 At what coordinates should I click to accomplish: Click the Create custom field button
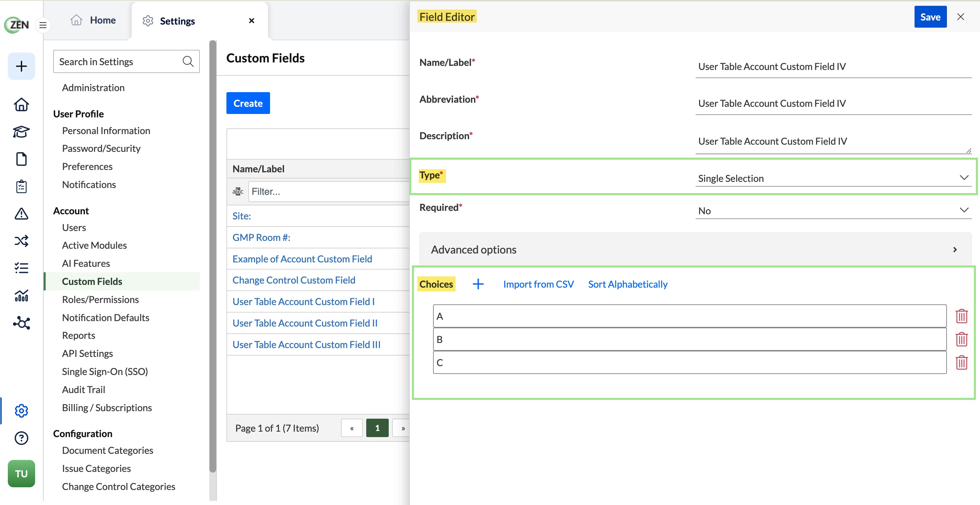point(248,103)
